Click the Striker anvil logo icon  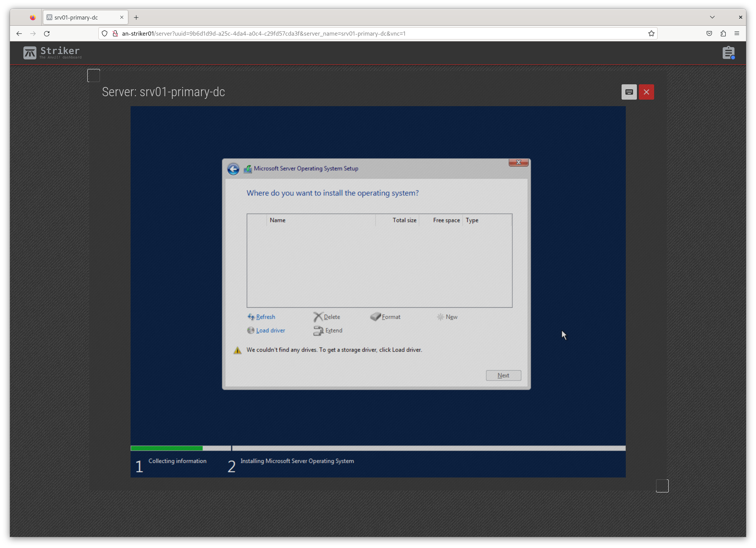coord(29,53)
